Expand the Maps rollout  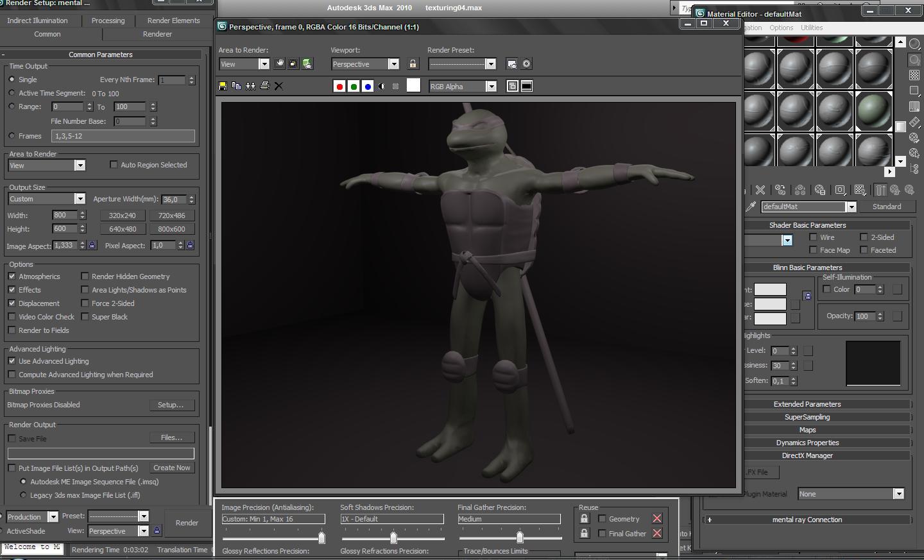(807, 430)
